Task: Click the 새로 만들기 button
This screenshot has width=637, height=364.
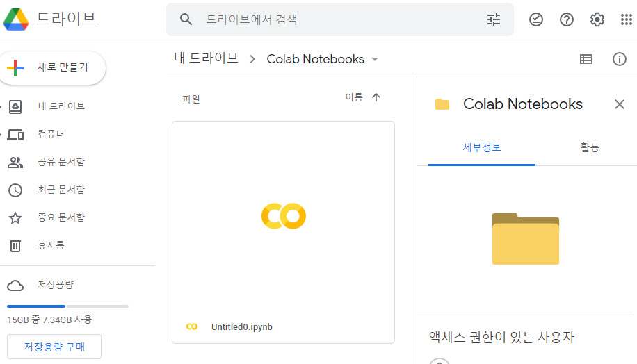Action: click(51, 68)
